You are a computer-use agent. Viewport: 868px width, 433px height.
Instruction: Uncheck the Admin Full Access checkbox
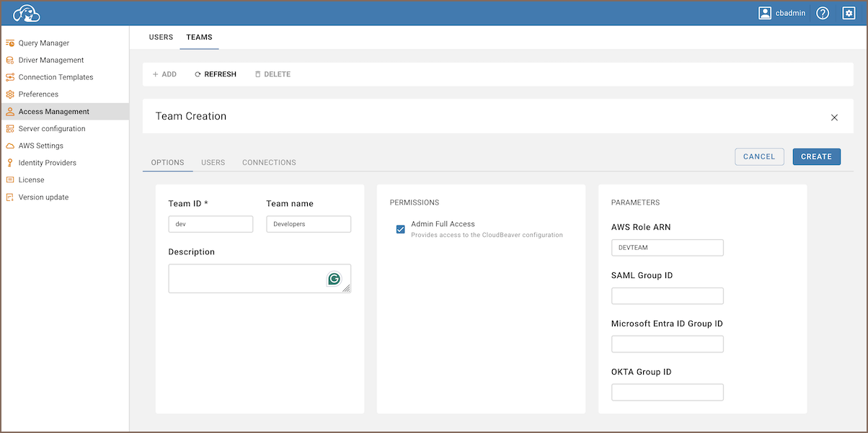[x=401, y=229]
